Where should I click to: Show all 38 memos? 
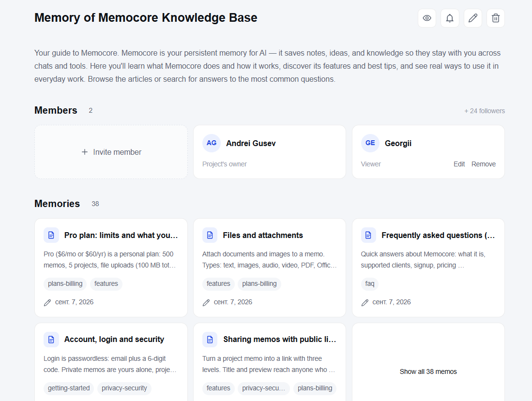click(x=428, y=371)
